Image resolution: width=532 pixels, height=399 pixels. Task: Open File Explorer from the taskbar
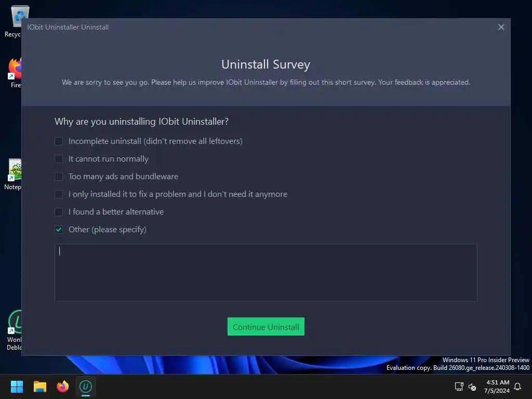click(x=39, y=387)
